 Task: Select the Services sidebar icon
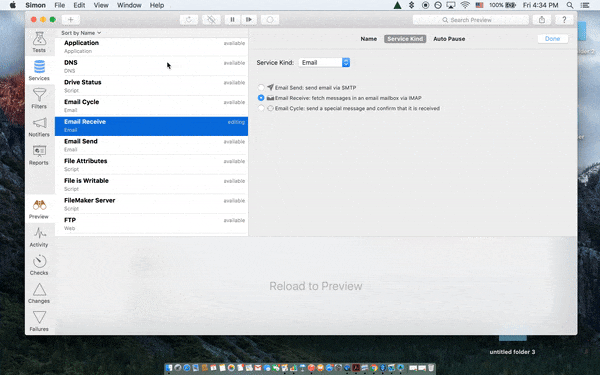39,70
